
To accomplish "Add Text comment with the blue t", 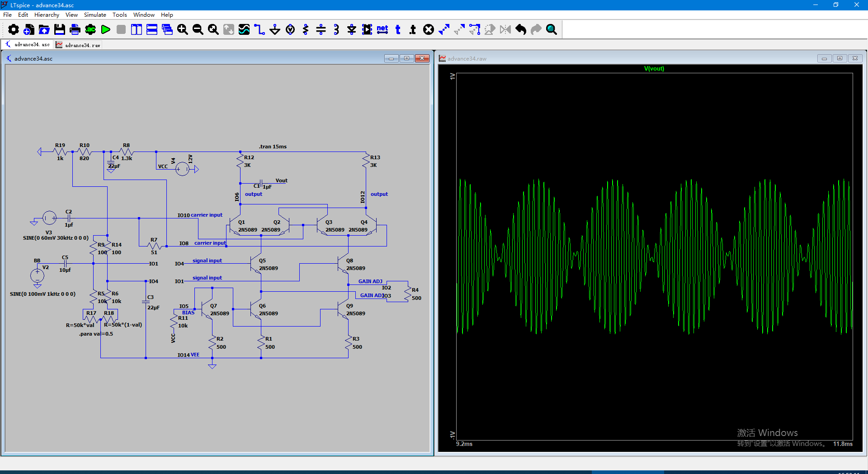I will [x=398, y=30].
